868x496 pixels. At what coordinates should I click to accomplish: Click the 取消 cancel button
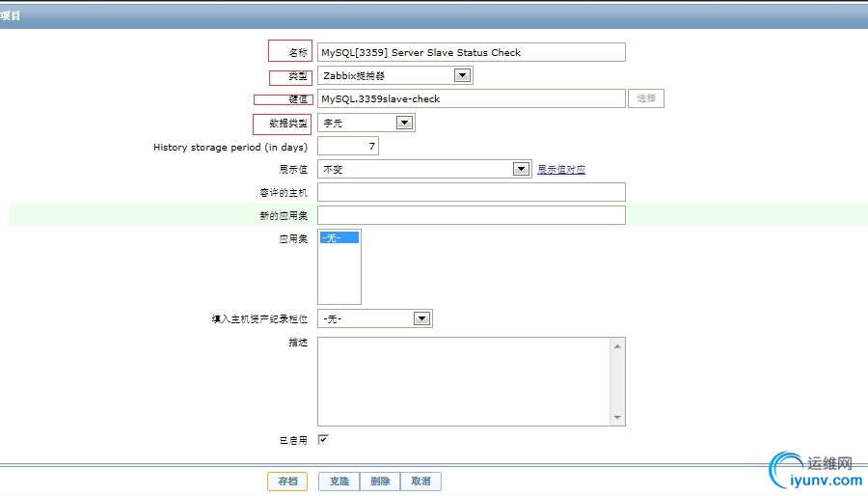(420, 482)
